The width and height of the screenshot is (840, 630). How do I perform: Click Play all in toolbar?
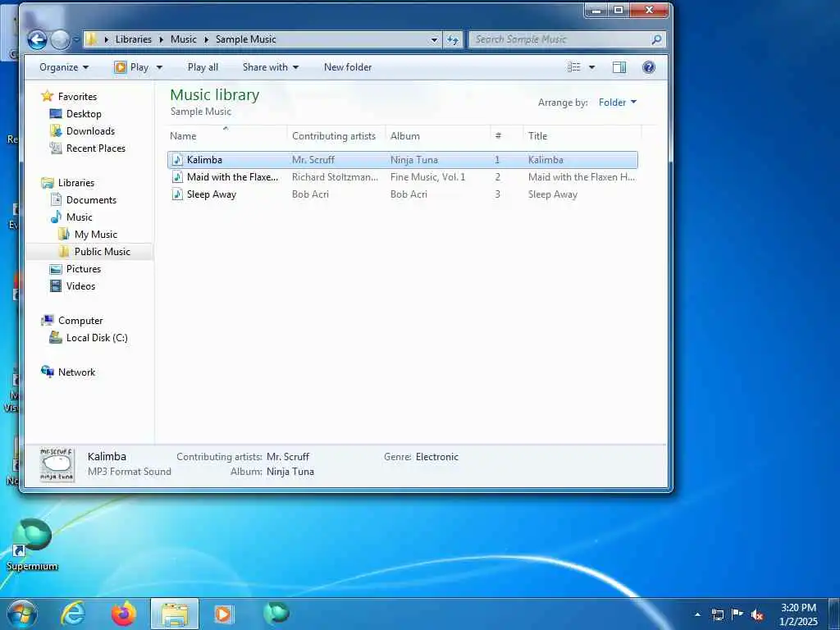203,67
